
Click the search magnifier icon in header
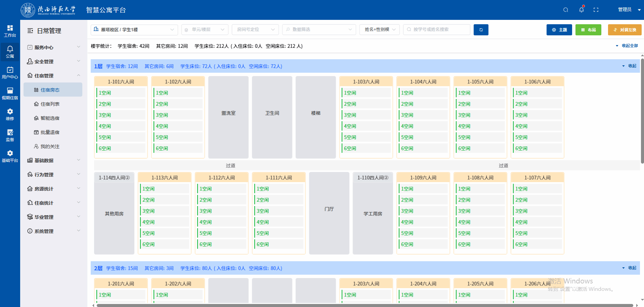pyautogui.click(x=566, y=10)
